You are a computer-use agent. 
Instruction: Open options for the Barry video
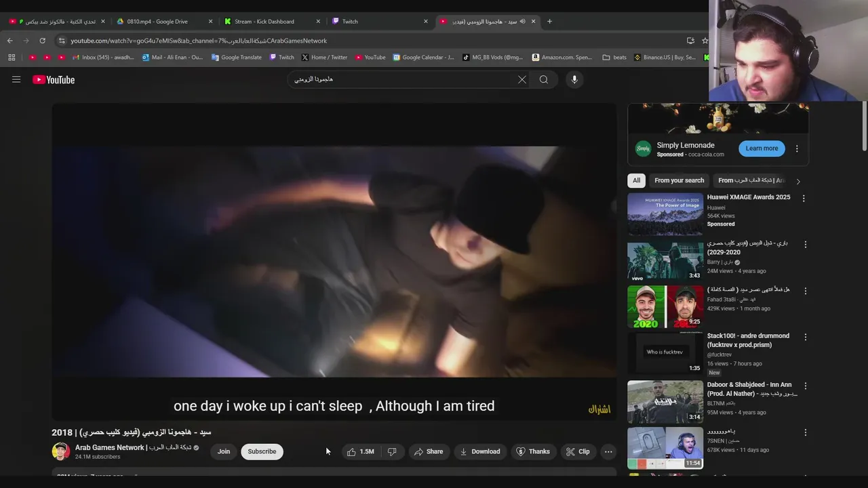(805, 244)
